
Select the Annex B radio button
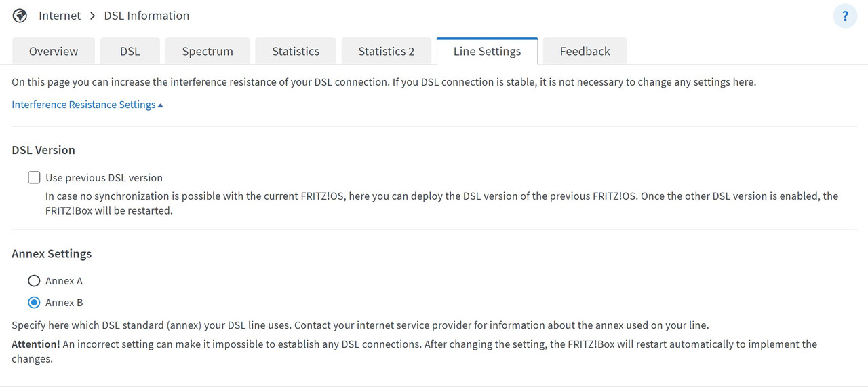coord(34,303)
